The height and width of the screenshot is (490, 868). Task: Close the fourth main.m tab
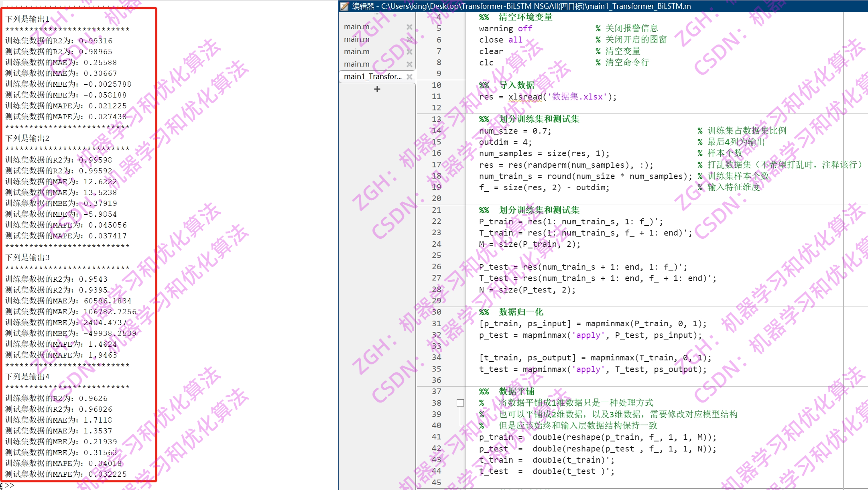click(410, 64)
